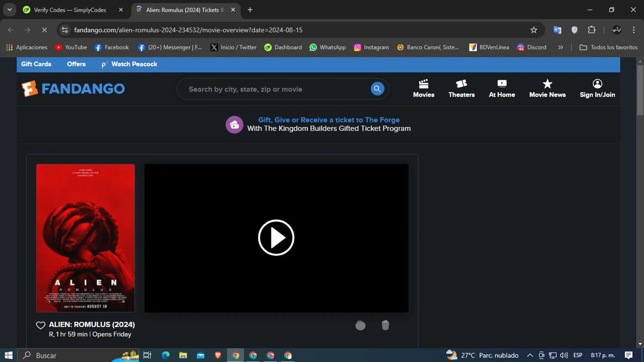Open the Gift Cards menu item
Image resolution: width=644 pixels, height=362 pixels.
[36, 64]
